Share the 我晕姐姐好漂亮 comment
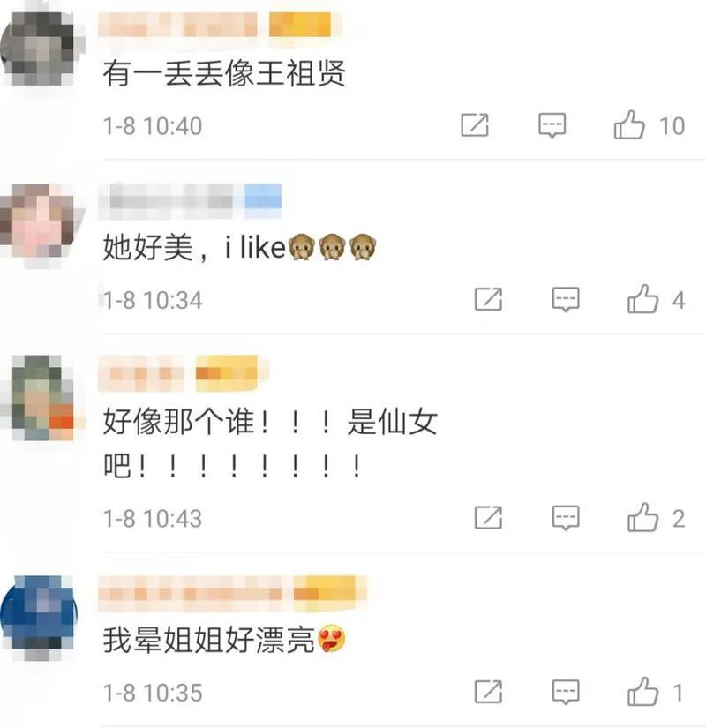Screen dimensions: 706x728 click(488, 692)
